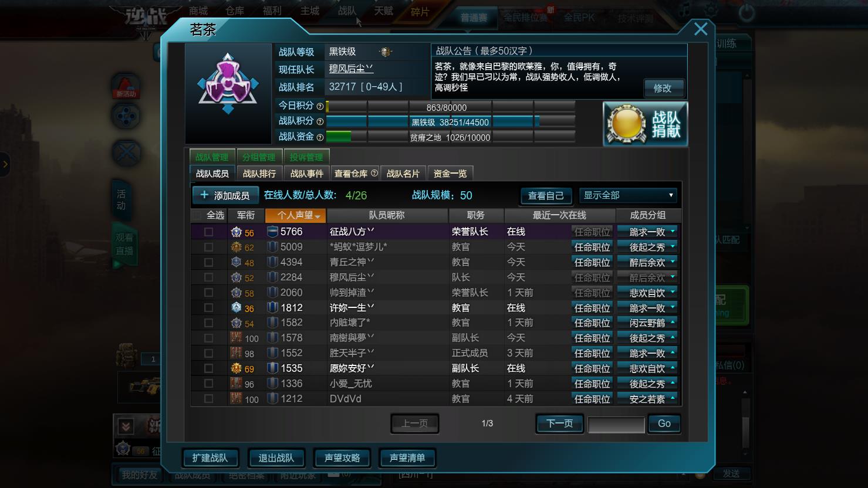This screenshot has height=488, width=868.
Task: Switch to the 战队事件 tab
Action: [307, 174]
